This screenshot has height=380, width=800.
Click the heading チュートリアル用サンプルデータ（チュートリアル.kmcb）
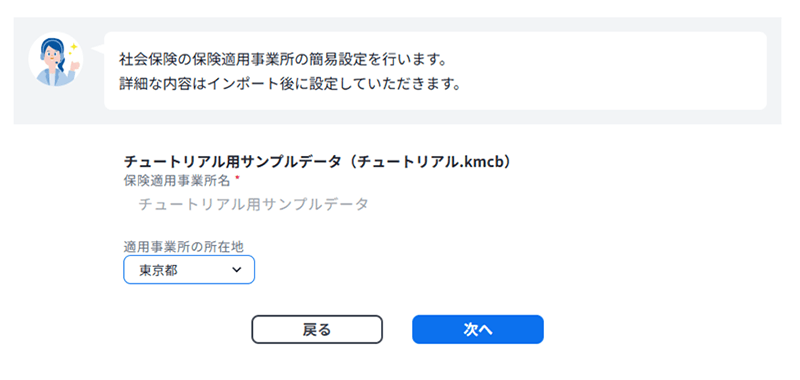click(x=317, y=162)
